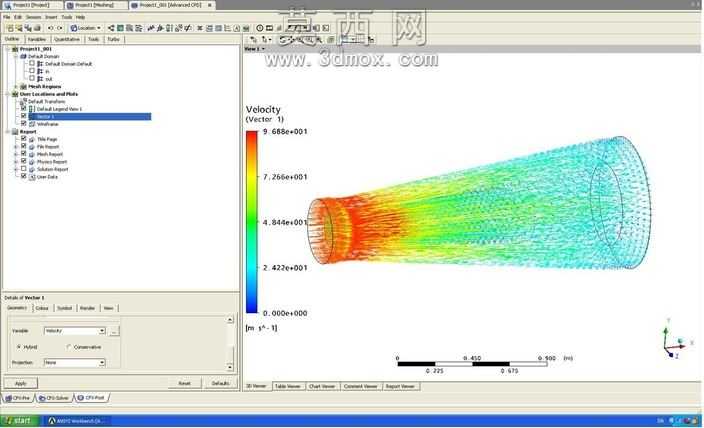The image size is (704, 428).
Task: Click the Animation film icon in toolbar
Action: click(x=269, y=28)
